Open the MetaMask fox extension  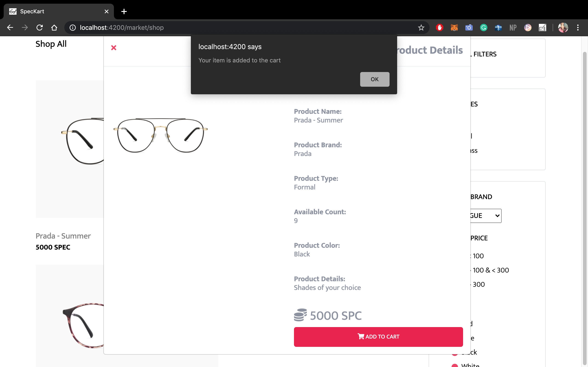pos(454,28)
